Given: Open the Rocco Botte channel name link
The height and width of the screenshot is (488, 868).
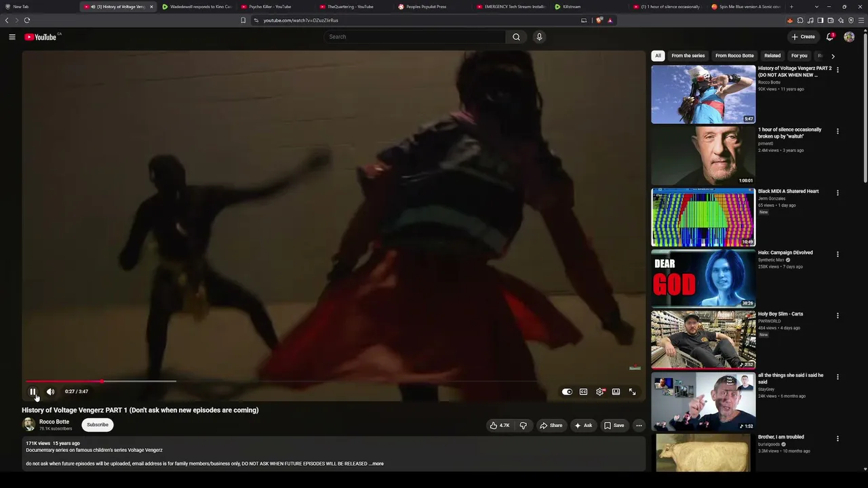Looking at the screenshot, I should 54,422.
